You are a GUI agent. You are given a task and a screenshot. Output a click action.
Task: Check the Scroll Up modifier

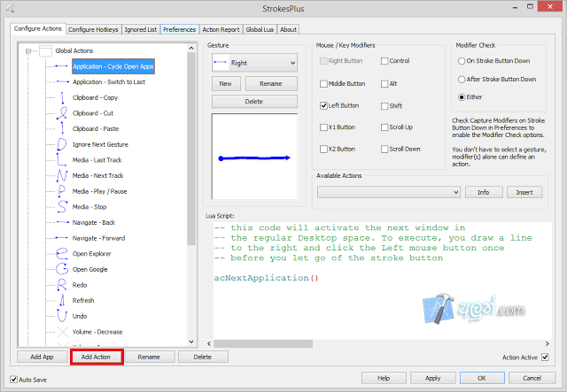click(384, 127)
